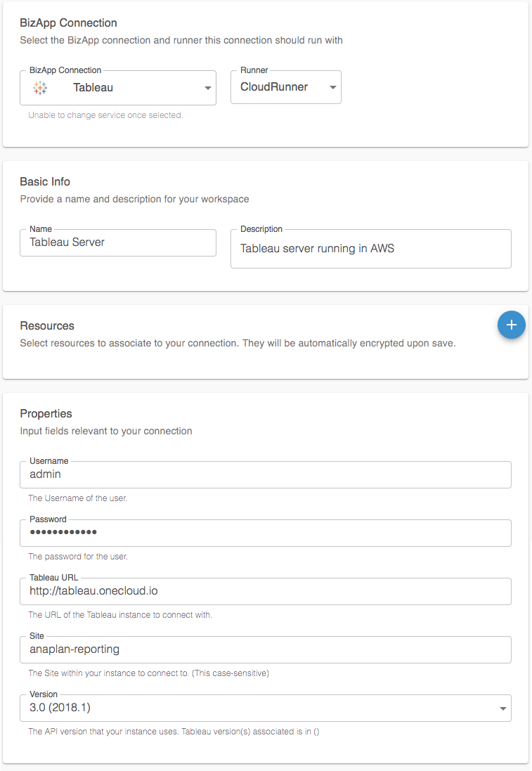Click 'Select the BizApp connection and runner' subtitle

click(181, 40)
